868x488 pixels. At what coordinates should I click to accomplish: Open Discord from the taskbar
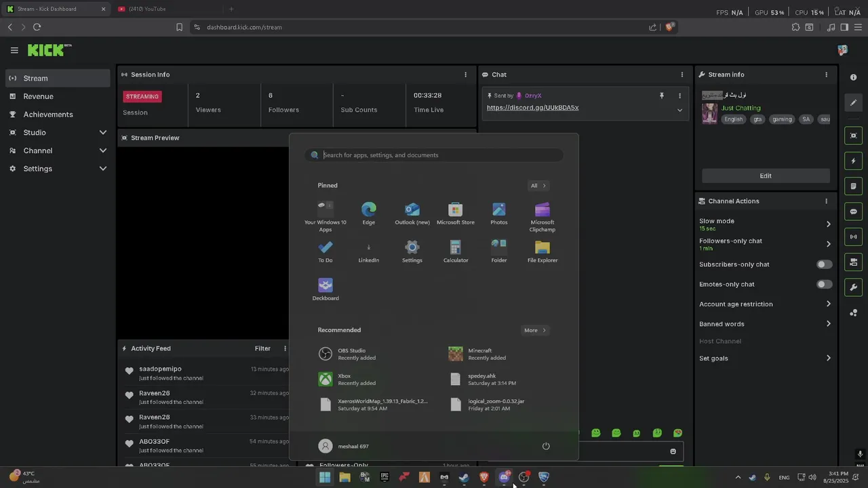[x=504, y=477]
